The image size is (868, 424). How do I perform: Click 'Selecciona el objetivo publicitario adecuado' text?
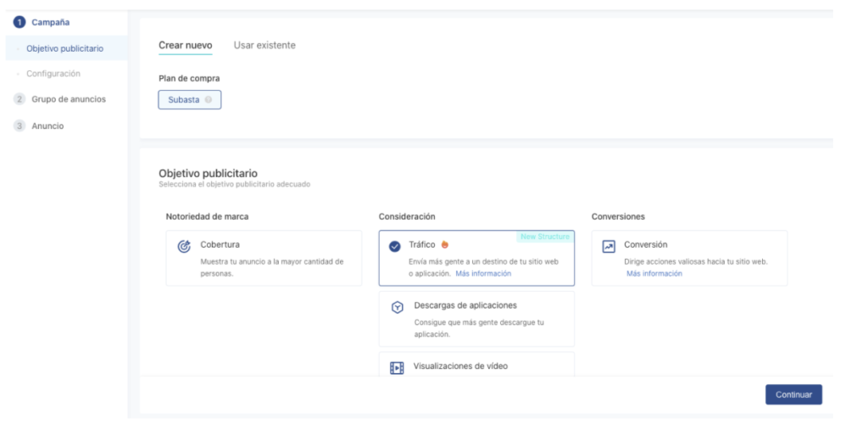pyautogui.click(x=234, y=184)
